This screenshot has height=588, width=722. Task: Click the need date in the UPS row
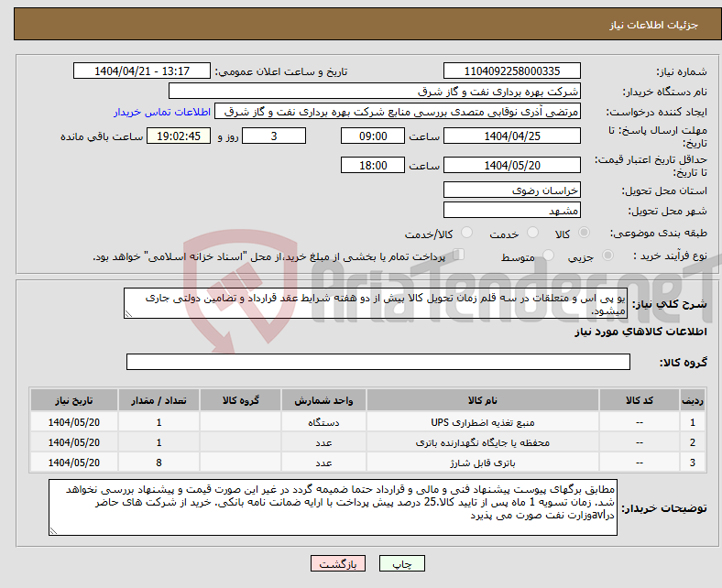coord(73,422)
